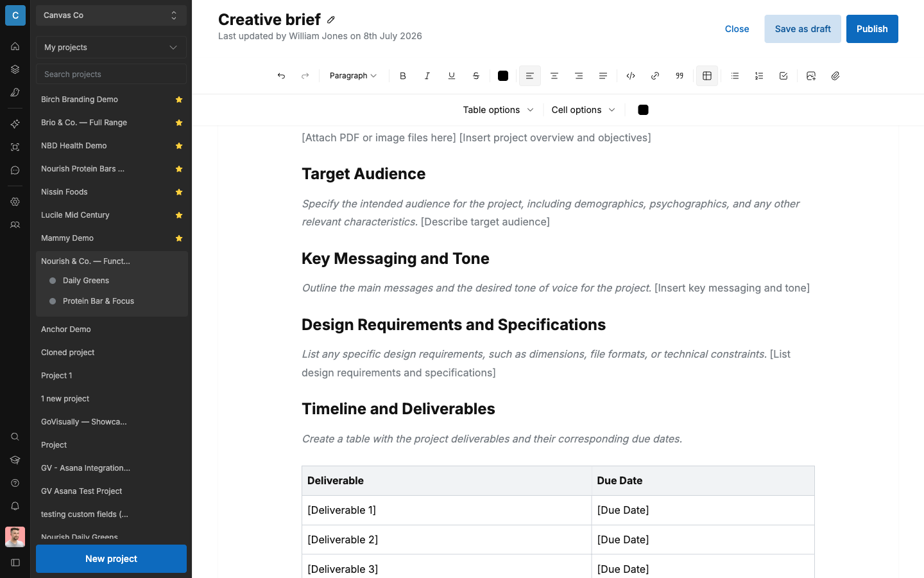The image size is (924, 578).
Task: Click the [Deliverable 1] table cell
Action: click(x=447, y=511)
